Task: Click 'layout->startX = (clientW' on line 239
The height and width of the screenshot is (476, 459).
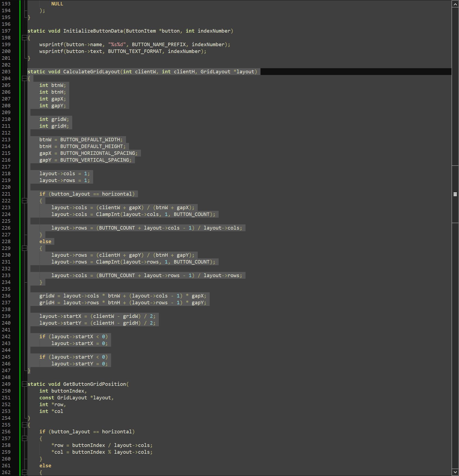Action: tap(77, 316)
